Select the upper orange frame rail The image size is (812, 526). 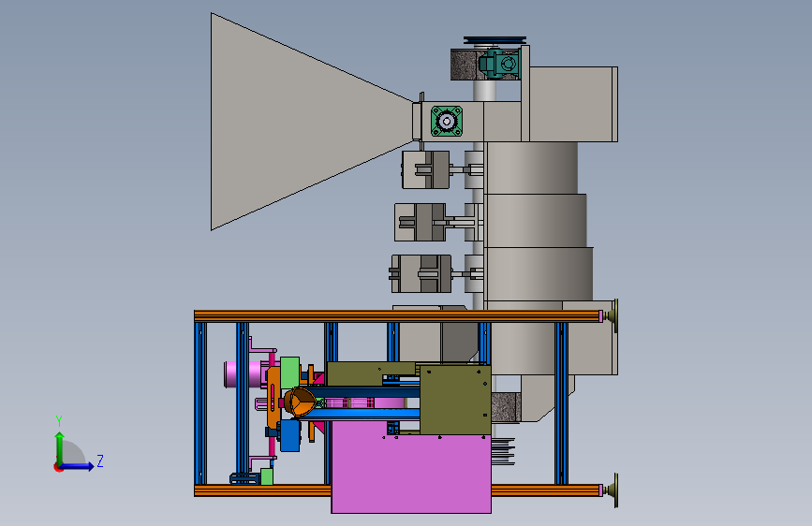point(398,315)
